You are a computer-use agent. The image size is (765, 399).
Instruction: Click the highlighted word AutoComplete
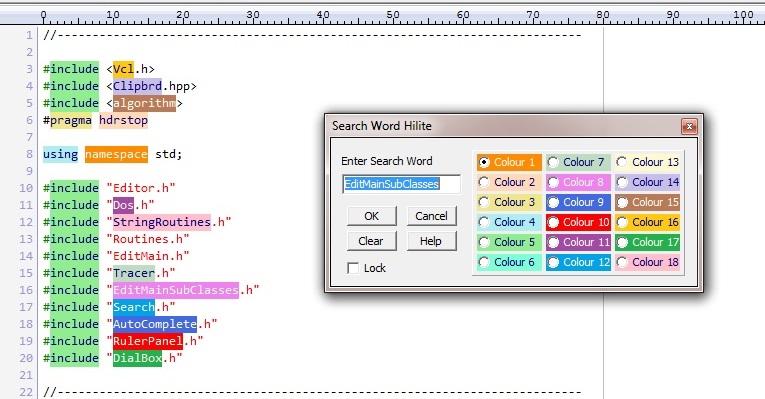(155, 324)
